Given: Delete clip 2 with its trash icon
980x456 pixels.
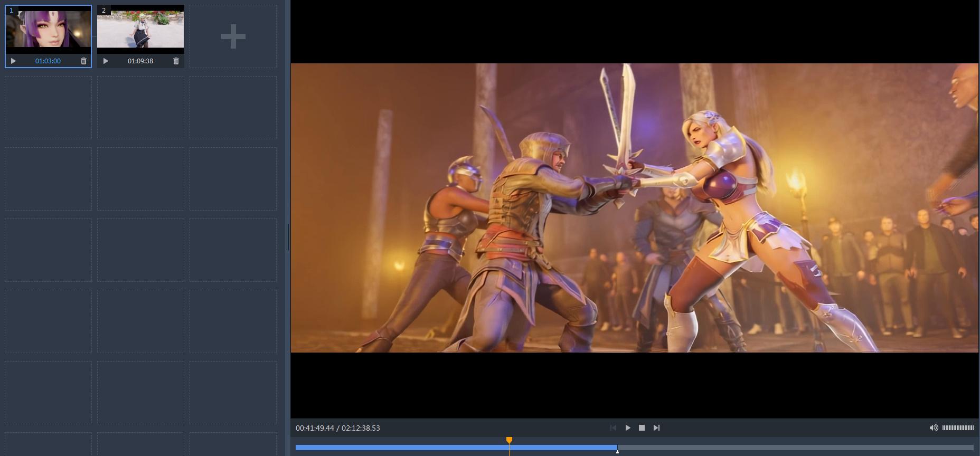Looking at the screenshot, I should [176, 61].
